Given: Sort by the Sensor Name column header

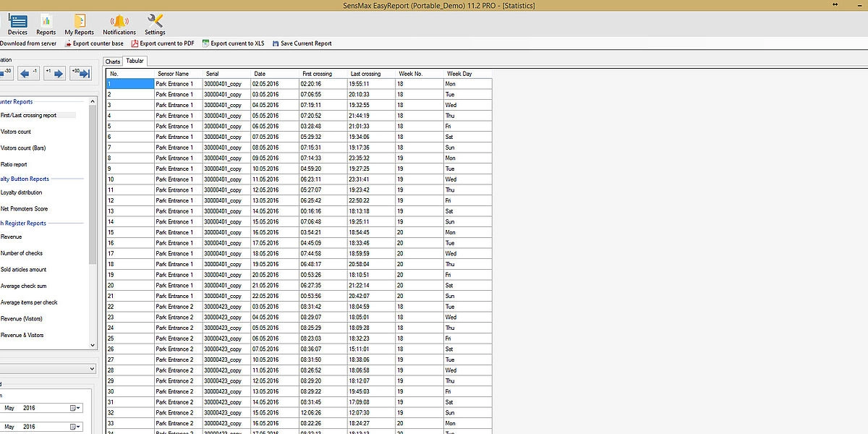Looking at the screenshot, I should tap(179, 74).
